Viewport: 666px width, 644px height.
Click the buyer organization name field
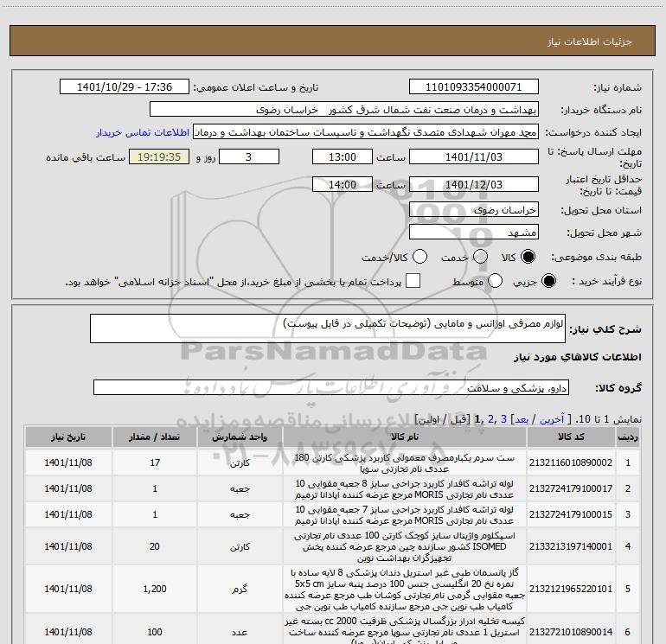pos(344,110)
